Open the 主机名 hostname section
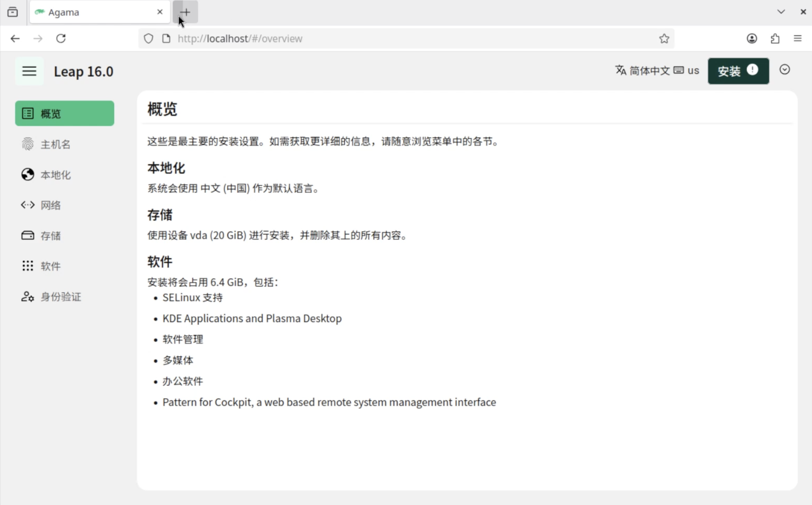 [x=55, y=144]
